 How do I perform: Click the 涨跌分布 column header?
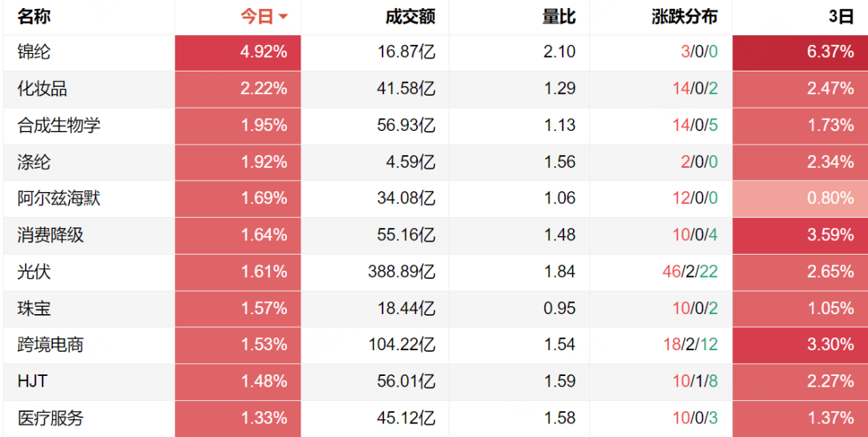[685, 17]
